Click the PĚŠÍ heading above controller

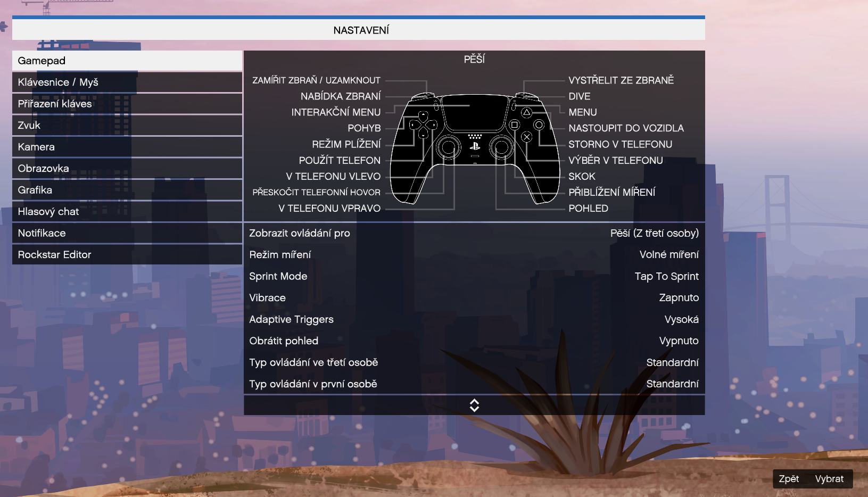[474, 59]
